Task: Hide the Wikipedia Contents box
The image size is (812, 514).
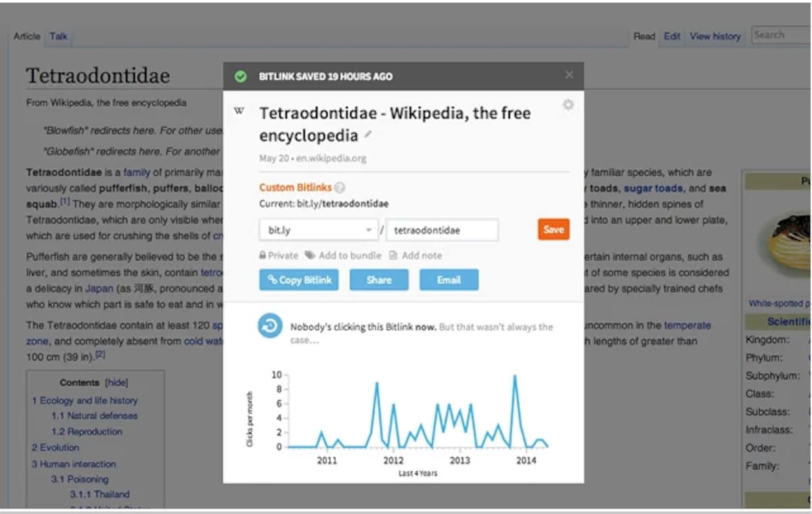Action: (x=117, y=383)
